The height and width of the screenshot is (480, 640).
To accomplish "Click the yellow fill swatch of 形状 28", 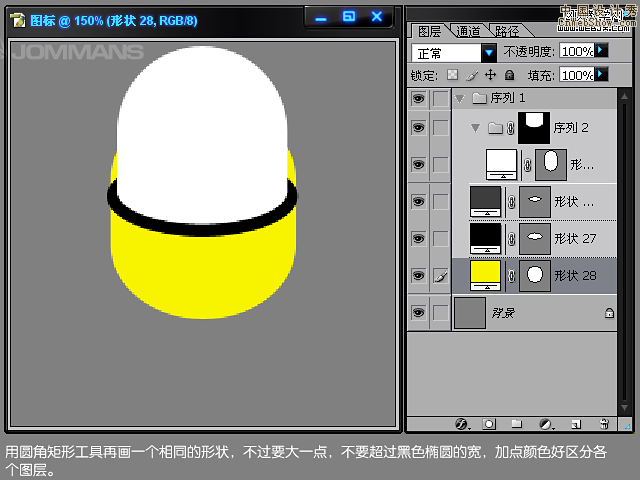I will [x=485, y=276].
